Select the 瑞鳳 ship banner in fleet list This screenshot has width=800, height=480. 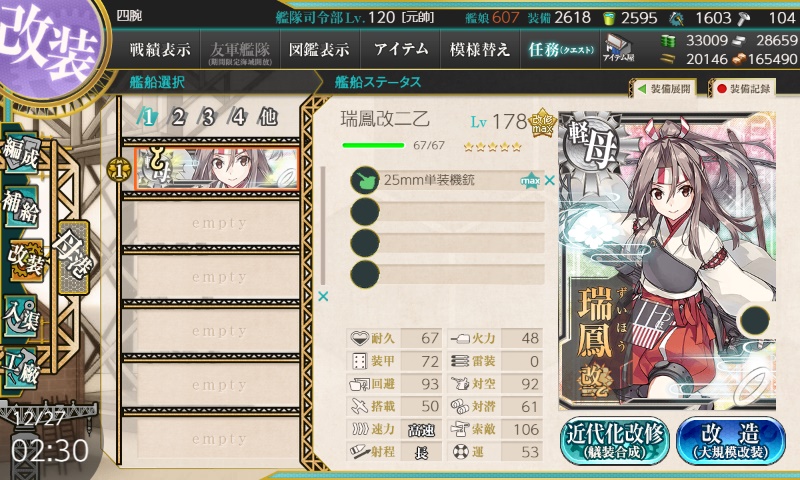[216, 168]
